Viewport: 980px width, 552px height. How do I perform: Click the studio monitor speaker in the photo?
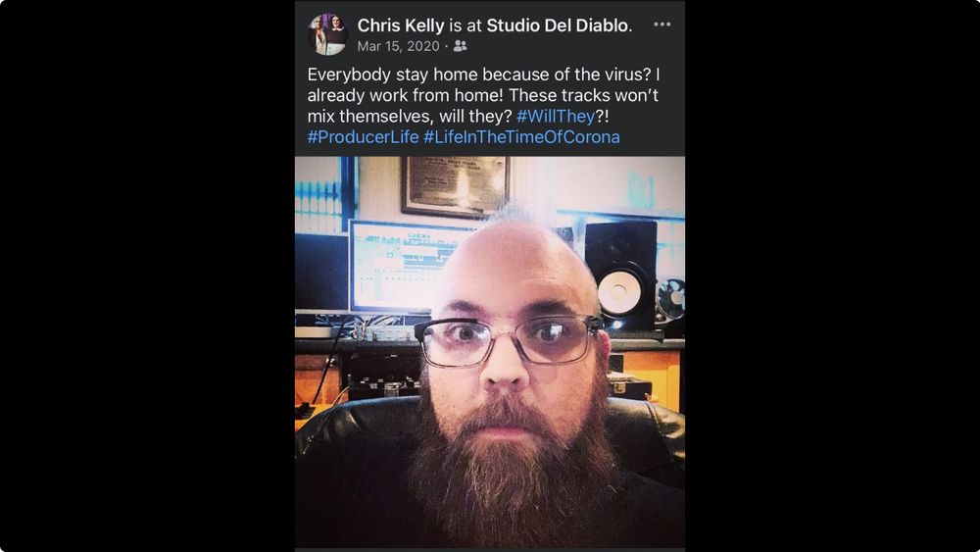[620, 276]
